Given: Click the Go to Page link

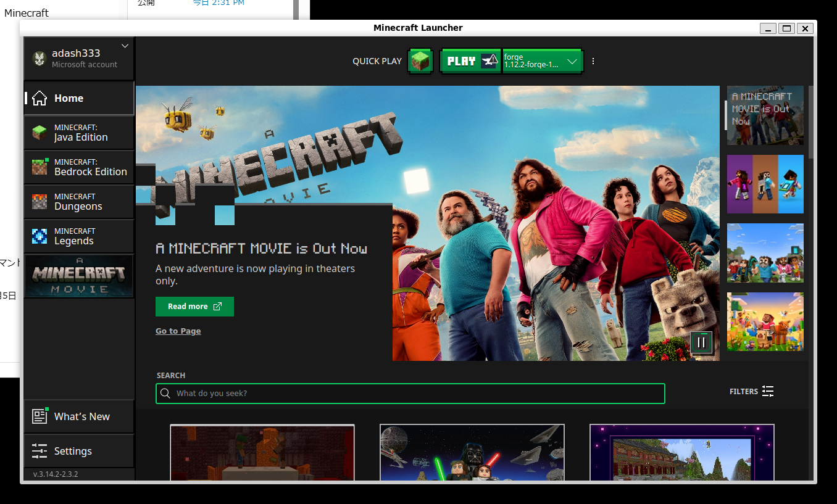Looking at the screenshot, I should (178, 331).
